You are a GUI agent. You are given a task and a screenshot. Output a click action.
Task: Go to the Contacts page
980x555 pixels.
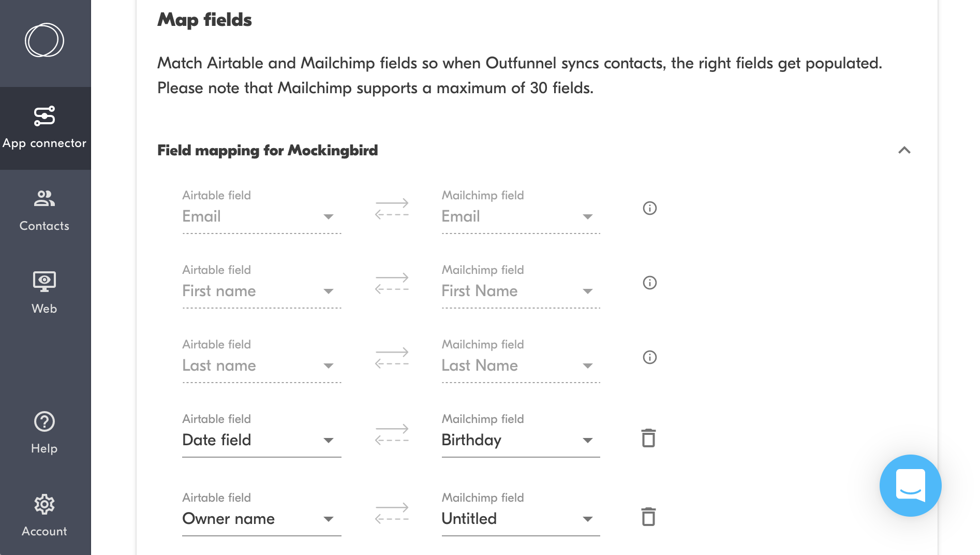tap(44, 210)
